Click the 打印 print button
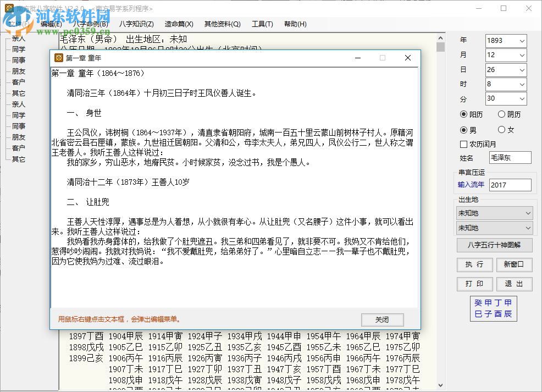This screenshot has width=542, height=392. tap(474, 284)
